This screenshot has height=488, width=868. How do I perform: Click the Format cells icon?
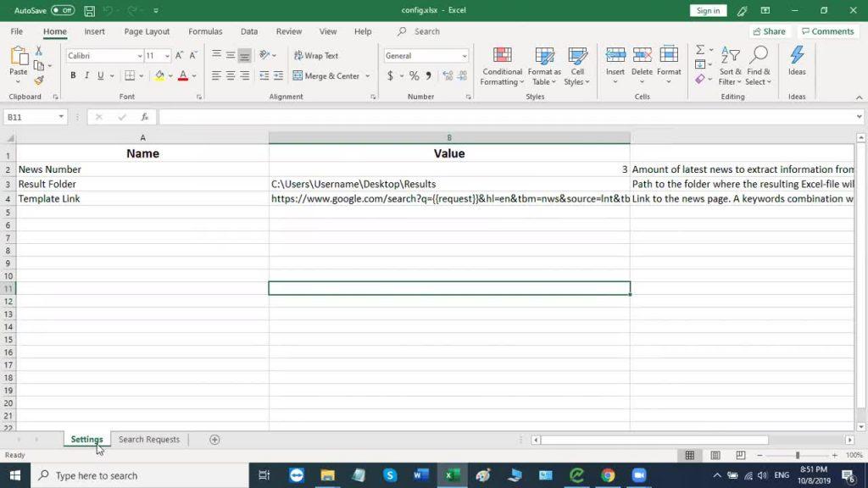[x=669, y=55]
